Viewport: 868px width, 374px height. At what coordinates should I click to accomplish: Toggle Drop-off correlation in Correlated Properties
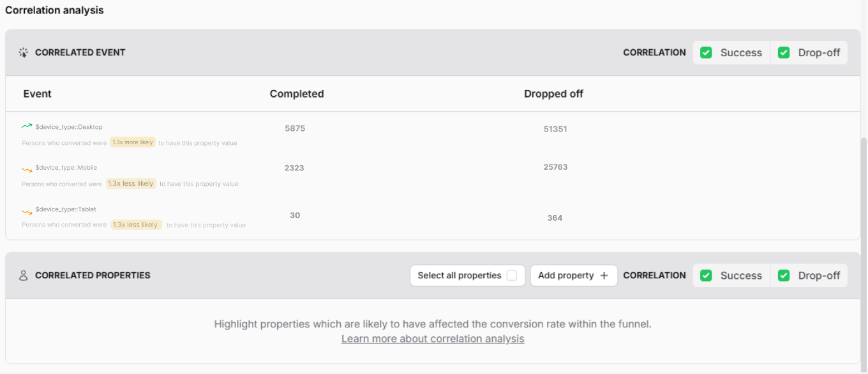click(x=784, y=276)
